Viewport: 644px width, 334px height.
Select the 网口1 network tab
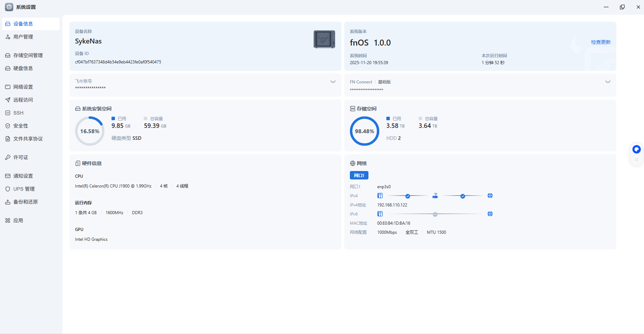pos(359,175)
